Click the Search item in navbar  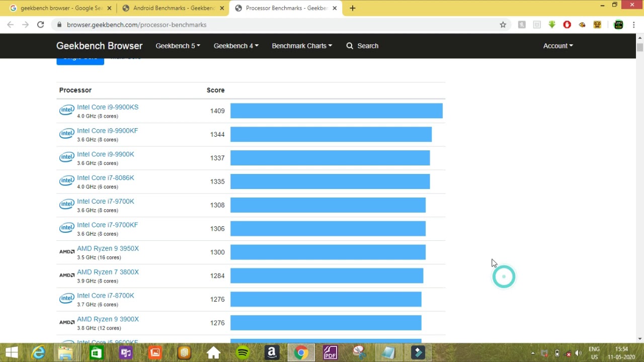pos(362,46)
